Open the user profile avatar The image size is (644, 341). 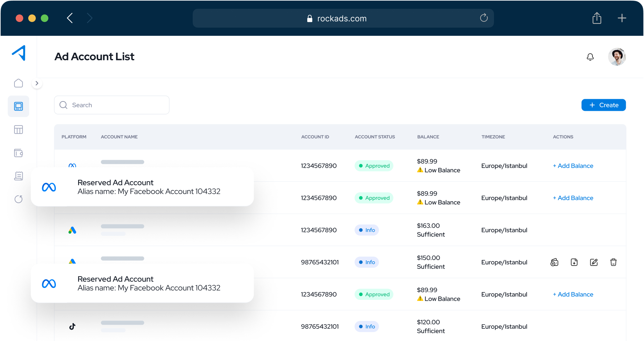617,57
